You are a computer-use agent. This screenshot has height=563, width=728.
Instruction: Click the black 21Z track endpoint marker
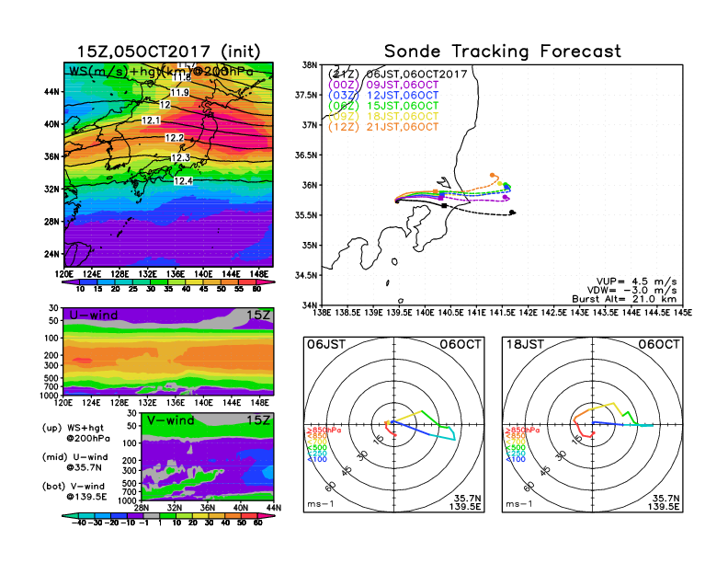coord(512,213)
